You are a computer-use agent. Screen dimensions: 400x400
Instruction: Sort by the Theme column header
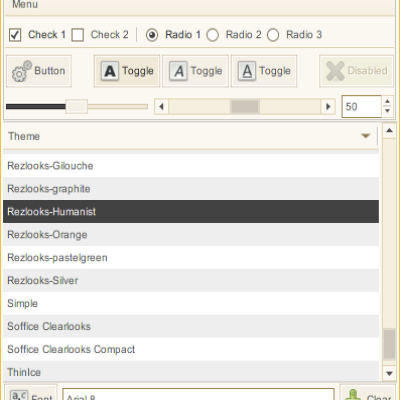pyautogui.click(x=190, y=136)
